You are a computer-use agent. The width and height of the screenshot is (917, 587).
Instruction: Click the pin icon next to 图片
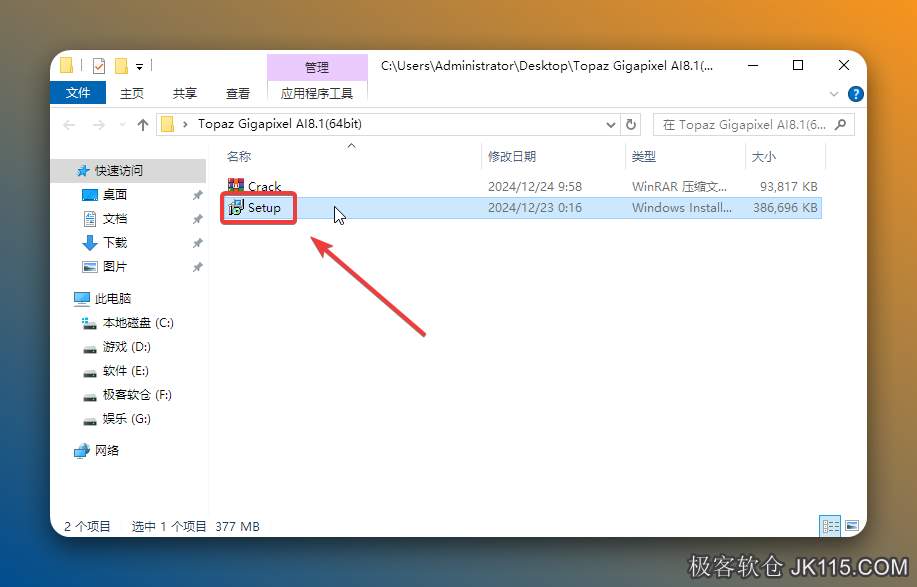[198, 267]
